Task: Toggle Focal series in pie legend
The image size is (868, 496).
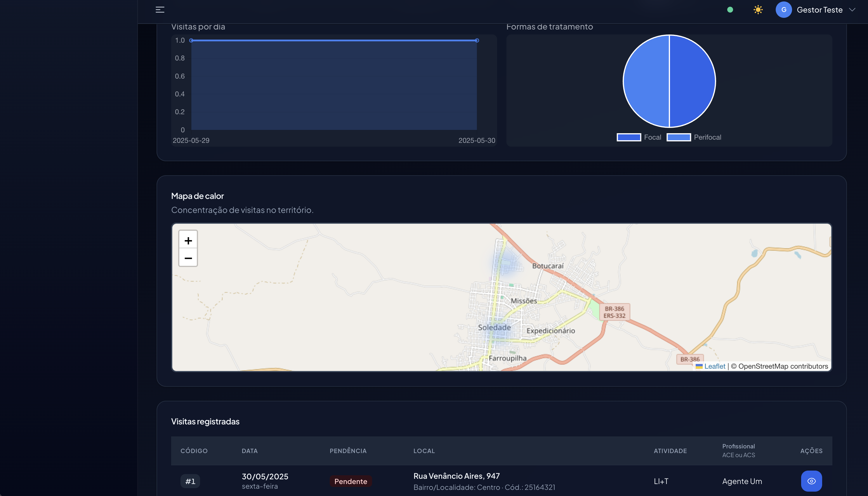Action: [x=652, y=137]
